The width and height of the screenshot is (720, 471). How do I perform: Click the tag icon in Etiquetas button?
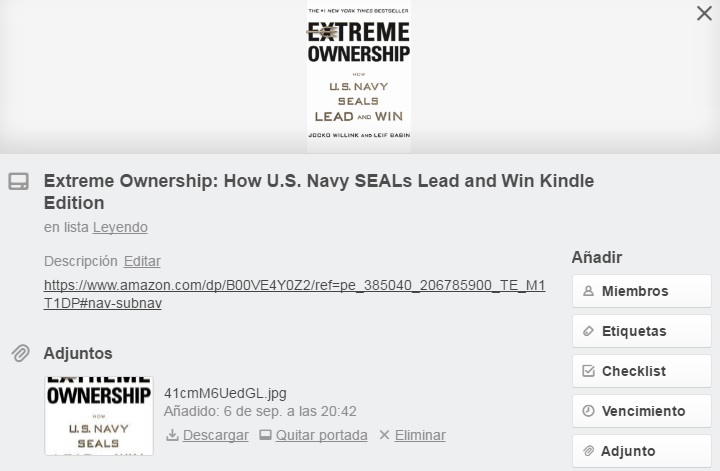[x=588, y=331]
